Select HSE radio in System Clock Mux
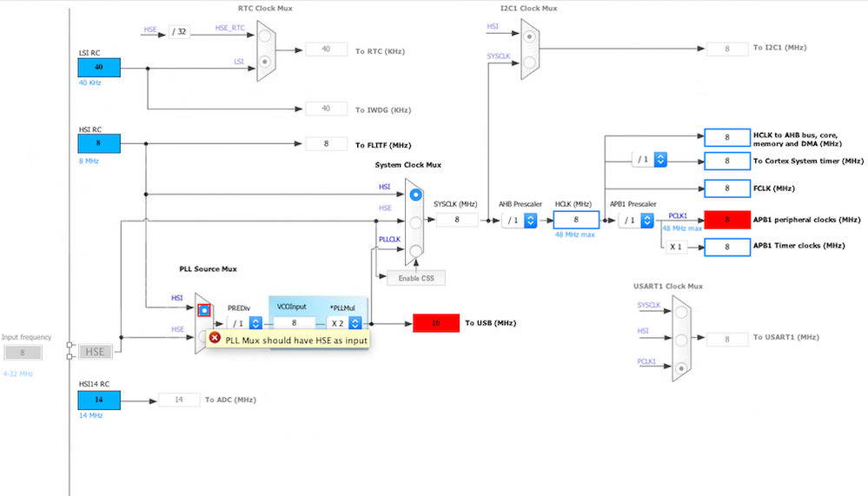The height and width of the screenshot is (496, 868). click(x=415, y=222)
